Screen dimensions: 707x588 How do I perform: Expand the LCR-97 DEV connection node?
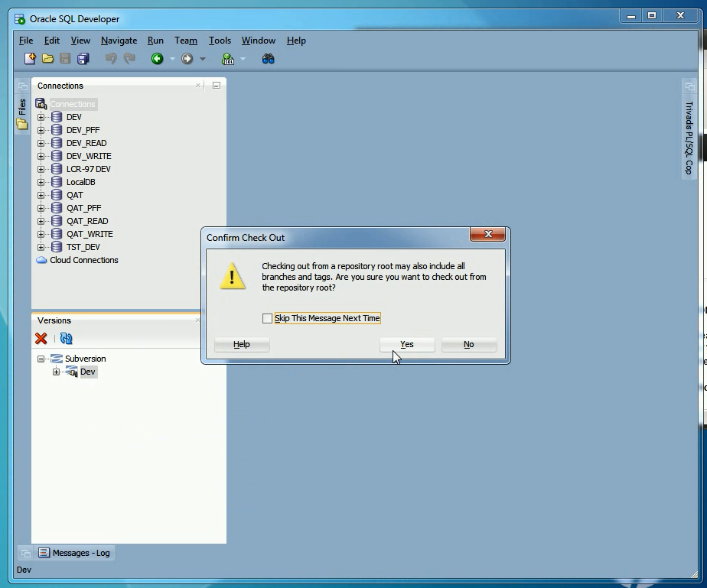coord(41,170)
